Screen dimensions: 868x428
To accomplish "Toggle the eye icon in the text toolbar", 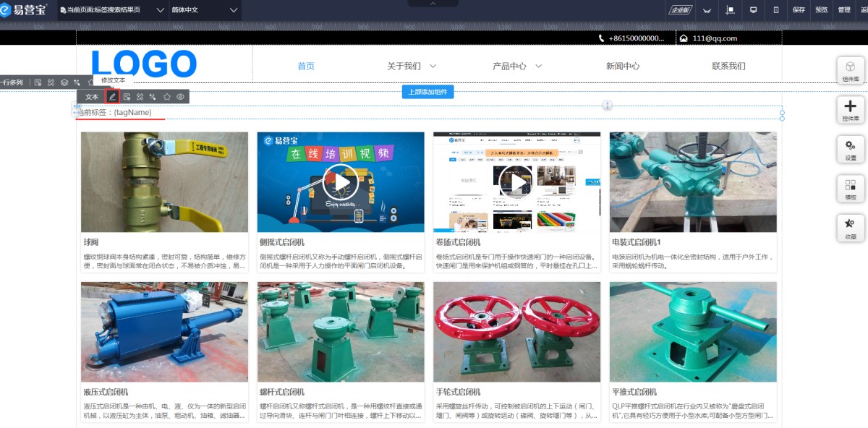I will pyautogui.click(x=180, y=97).
